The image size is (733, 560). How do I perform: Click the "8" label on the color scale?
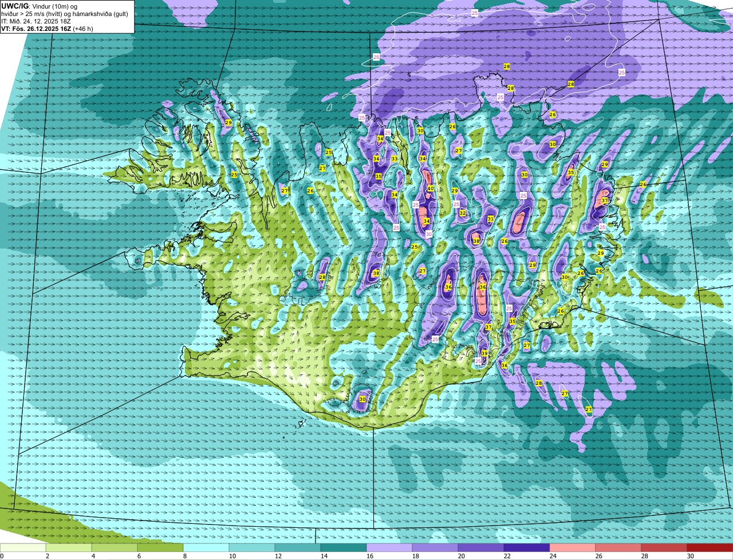[185, 556]
